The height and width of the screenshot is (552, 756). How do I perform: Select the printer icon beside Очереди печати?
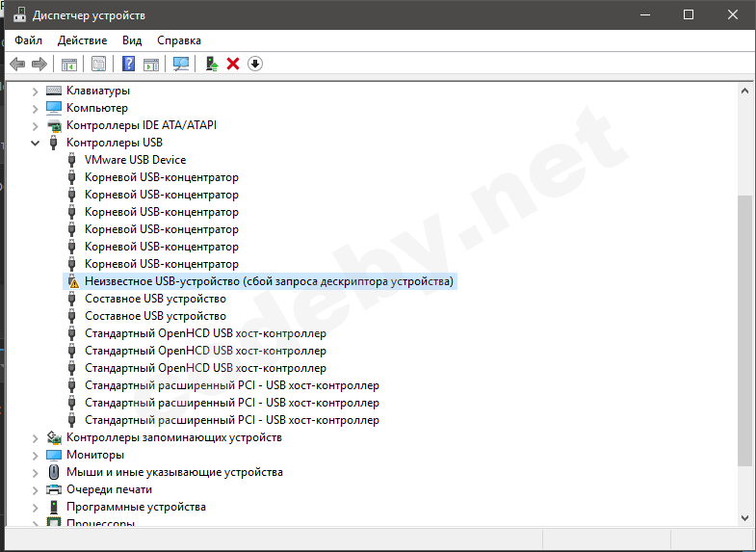(54, 489)
